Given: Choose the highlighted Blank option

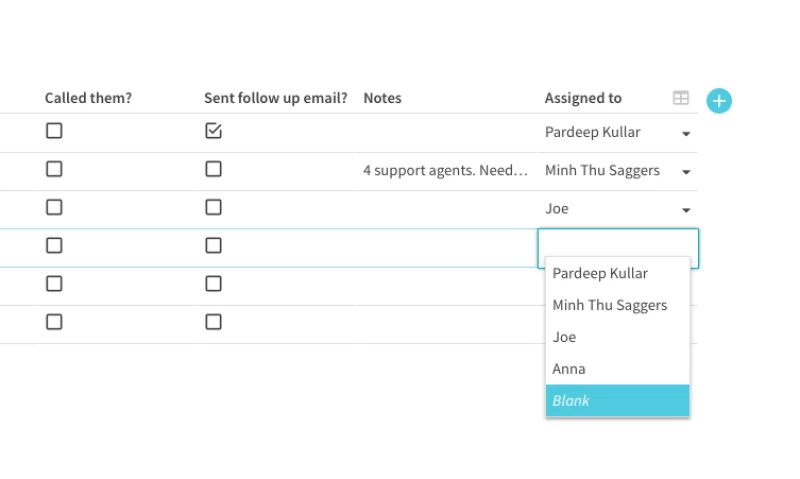Looking at the screenshot, I should point(617,400).
